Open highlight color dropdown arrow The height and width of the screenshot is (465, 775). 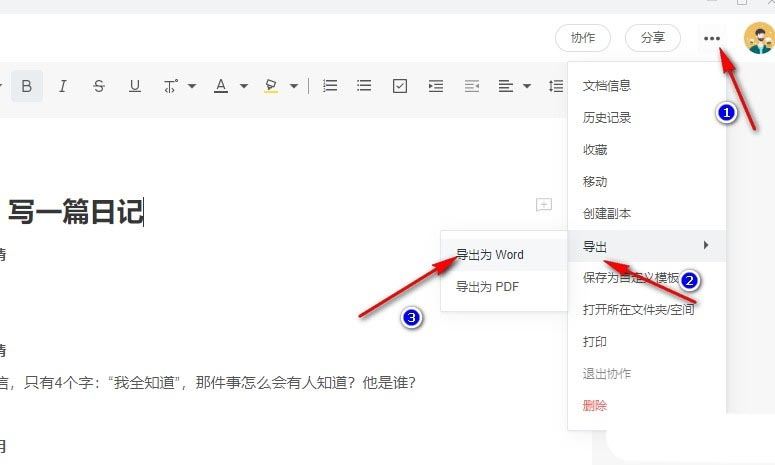click(294, 86)
